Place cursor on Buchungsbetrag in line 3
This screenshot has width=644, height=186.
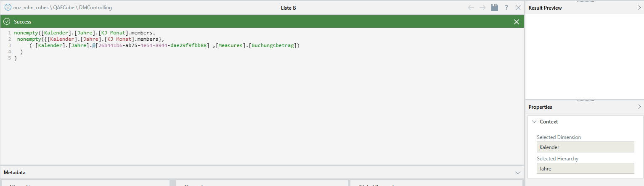[x=273, y=45]
